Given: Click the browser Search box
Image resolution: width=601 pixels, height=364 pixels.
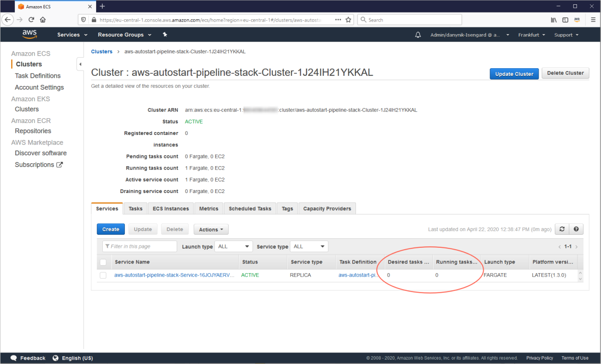Looking at the screenshot, I should coord(409,20).
